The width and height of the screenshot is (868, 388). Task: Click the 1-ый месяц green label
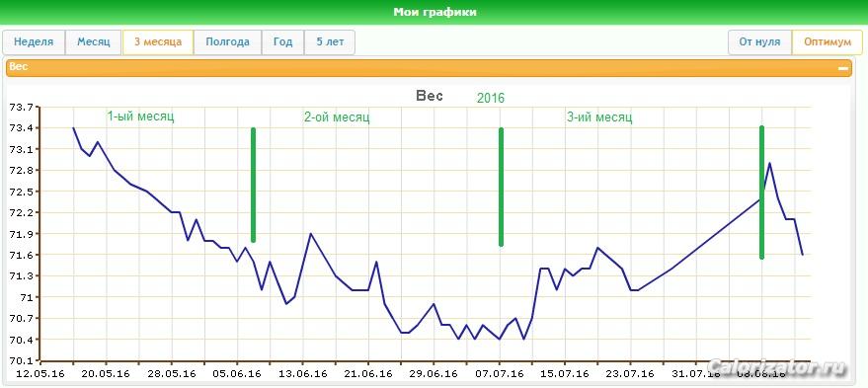coord(140,116)
